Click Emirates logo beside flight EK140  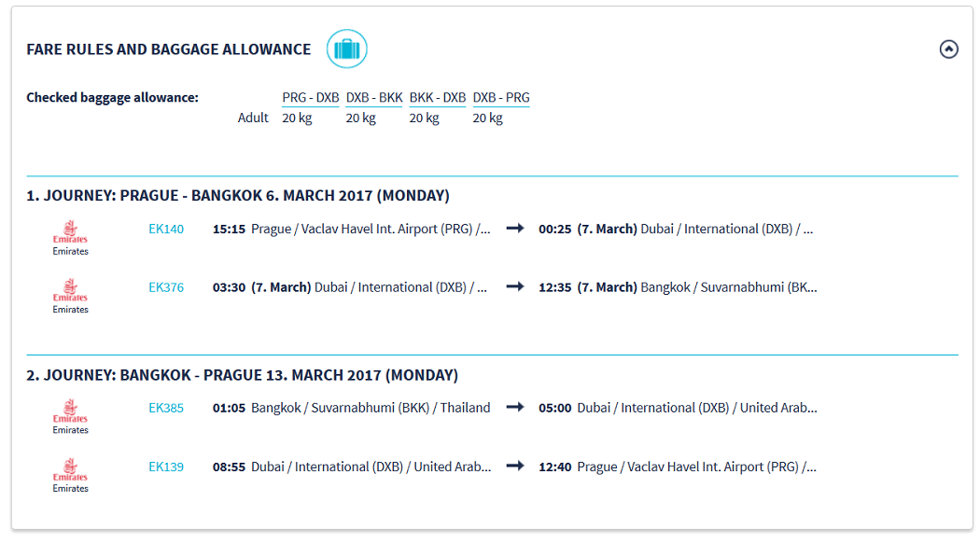(x=70, y=235)
